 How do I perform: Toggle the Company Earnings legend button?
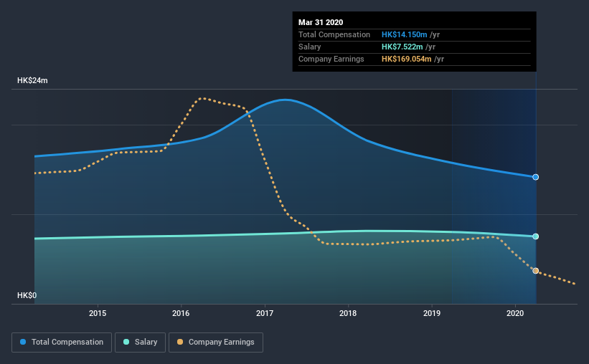(x=216, y=343)
